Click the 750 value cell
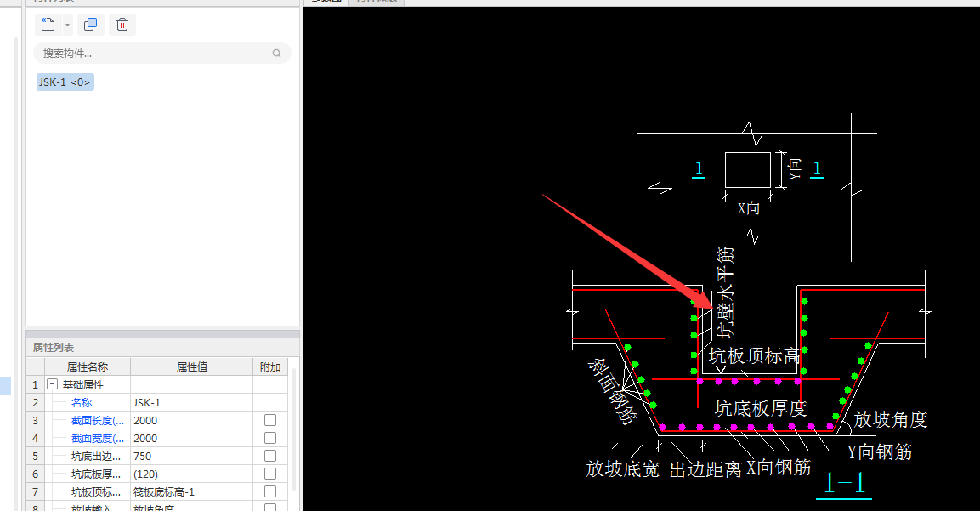Viewport: 980px width, 511px height. tap(191, 456)
